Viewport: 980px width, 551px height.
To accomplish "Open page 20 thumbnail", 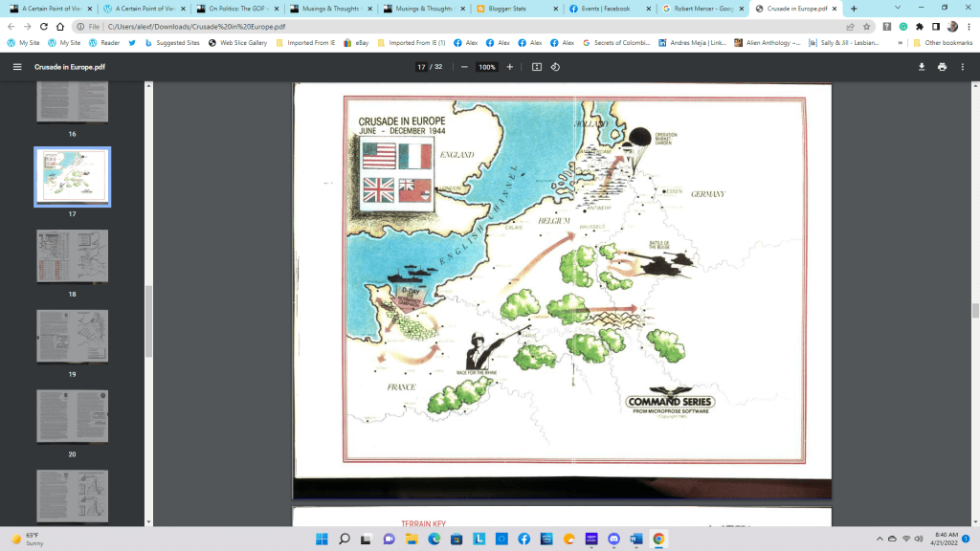I will (72, 416).
